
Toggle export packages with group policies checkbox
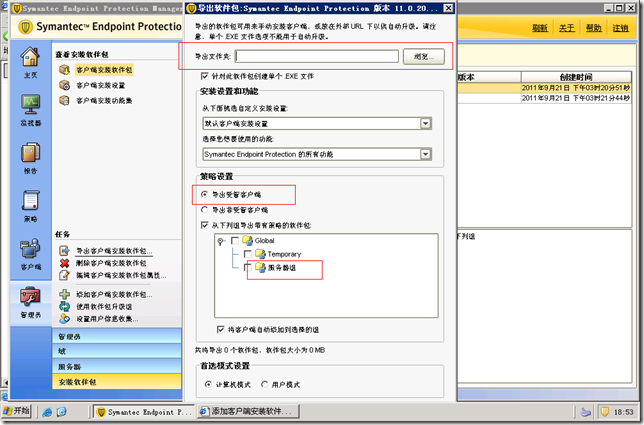point(205,225)
